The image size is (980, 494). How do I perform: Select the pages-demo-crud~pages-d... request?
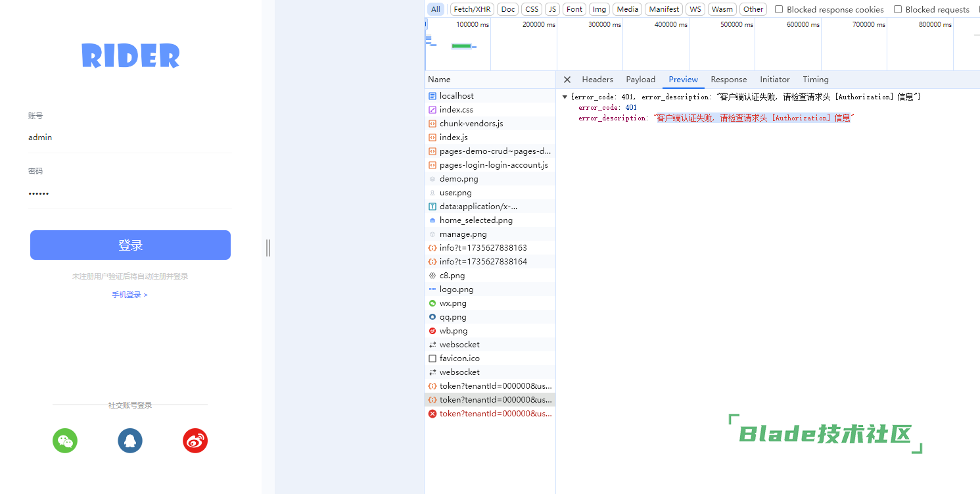490,151
